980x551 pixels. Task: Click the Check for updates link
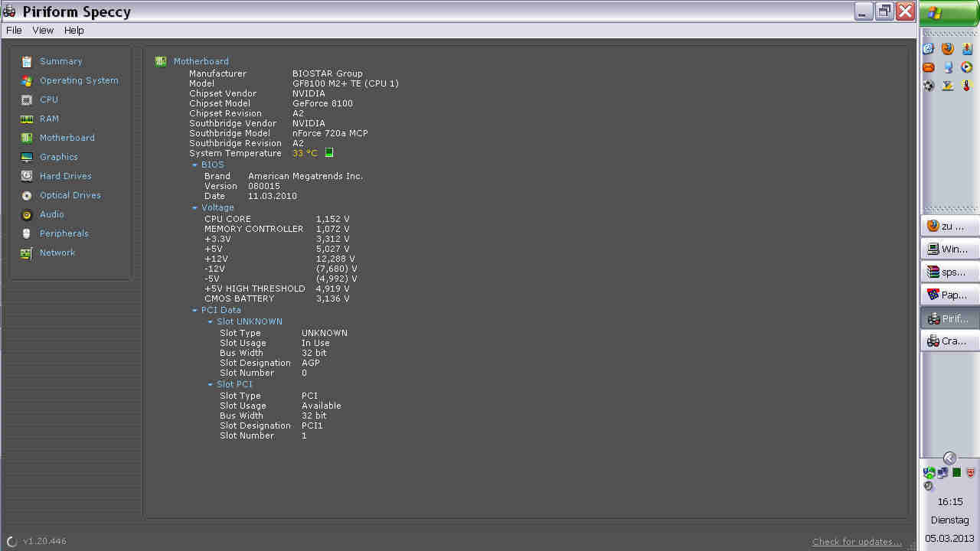[857, 542]
